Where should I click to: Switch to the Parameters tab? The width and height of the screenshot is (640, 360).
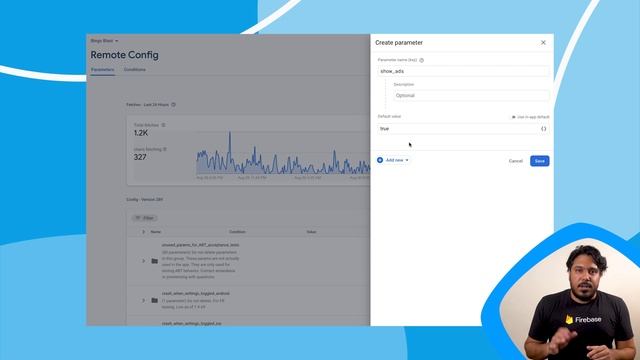[x=102, y=70]
